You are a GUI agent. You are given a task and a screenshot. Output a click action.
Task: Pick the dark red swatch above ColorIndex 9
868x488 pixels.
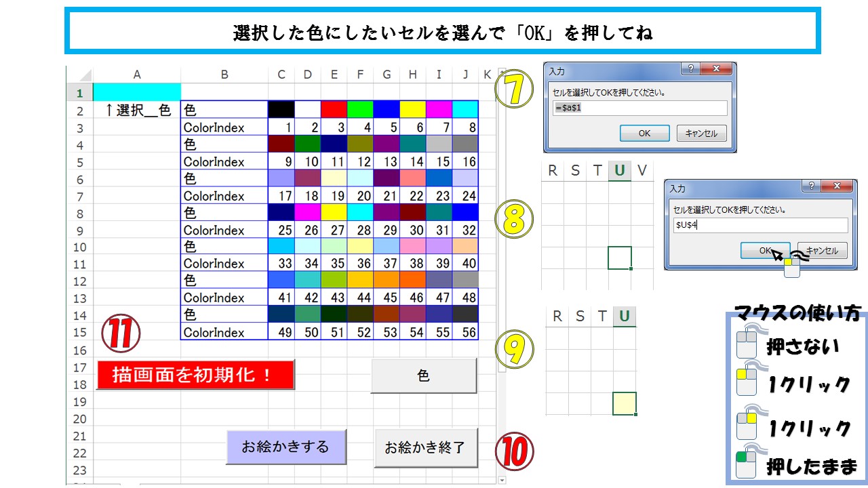pos(281,144)
